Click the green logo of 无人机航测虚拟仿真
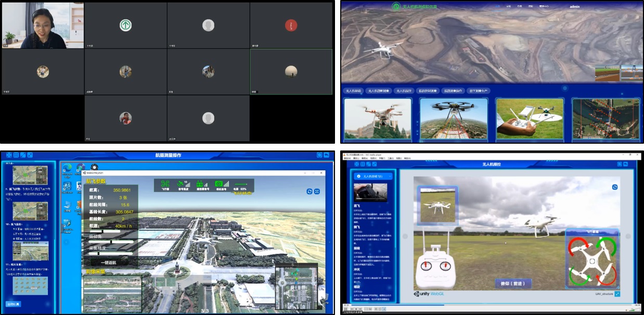The image size is (644, 315). click(396, 6)
